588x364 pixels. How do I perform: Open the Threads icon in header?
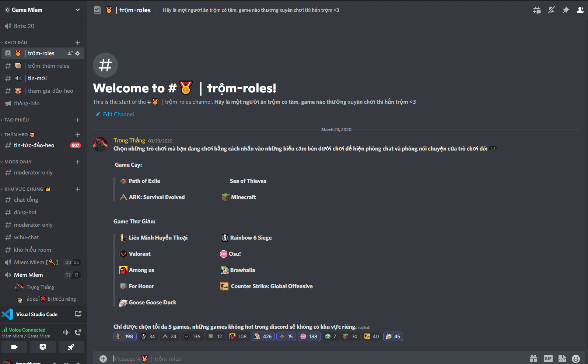537,10
